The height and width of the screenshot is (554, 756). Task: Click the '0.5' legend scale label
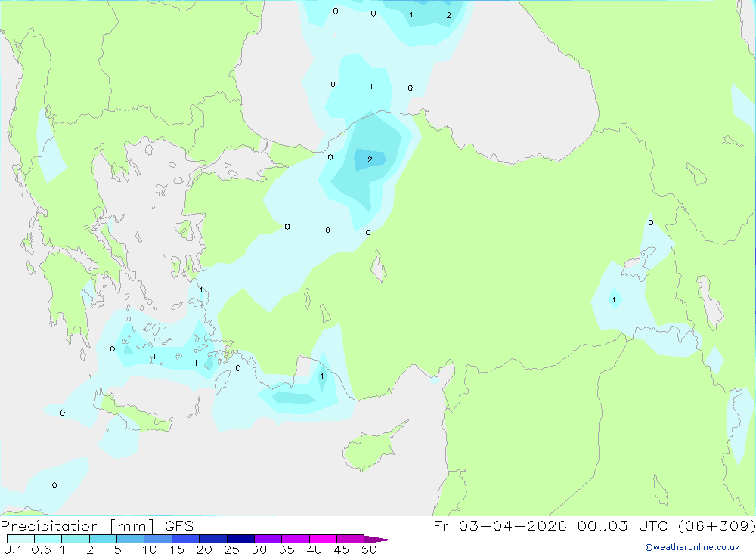[41, 549]
